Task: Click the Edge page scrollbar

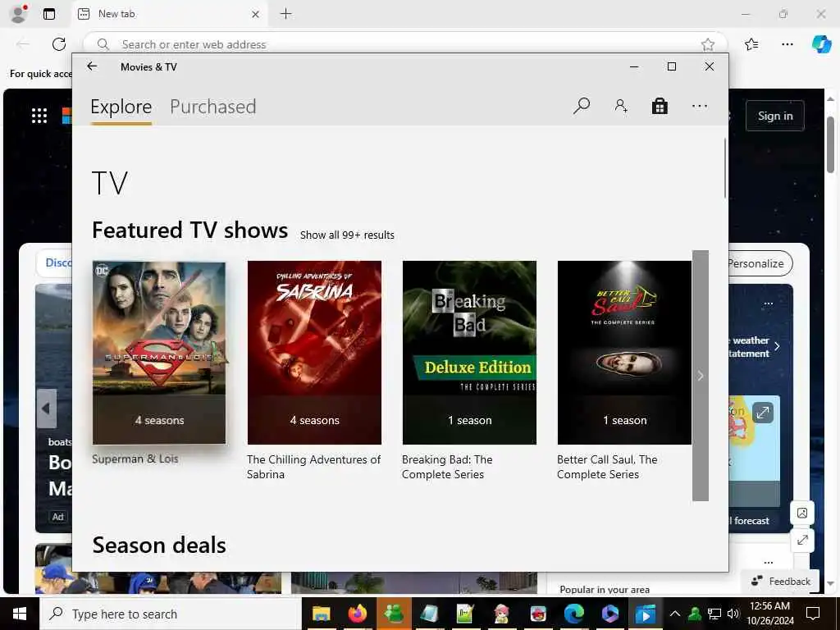Action: [x=830, y=144]
